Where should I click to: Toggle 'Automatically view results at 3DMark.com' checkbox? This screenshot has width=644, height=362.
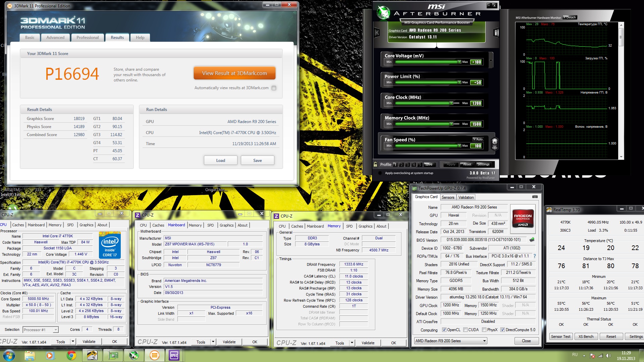click(x=274, y=88)
